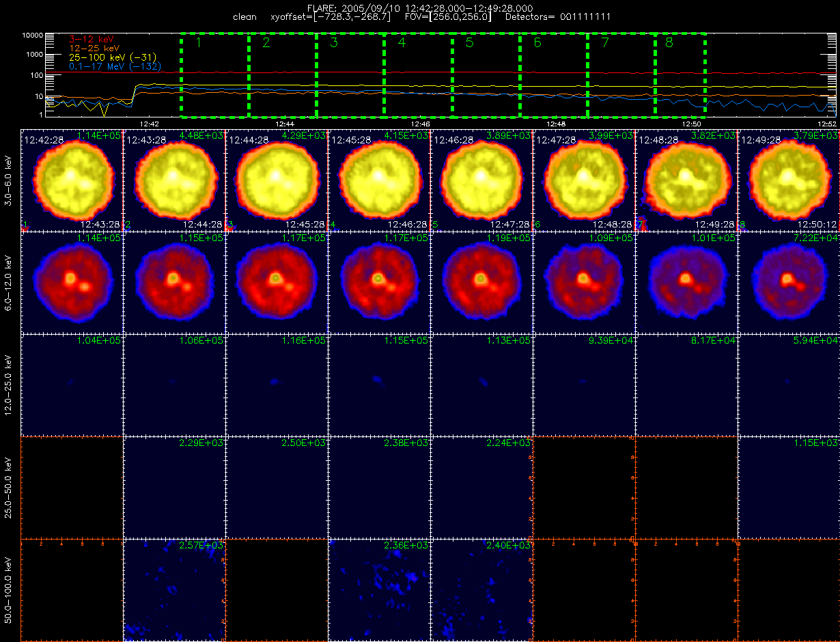Click the FLARE date and time title
This screenshot has width=840, height=642.
tap(420, 8)
